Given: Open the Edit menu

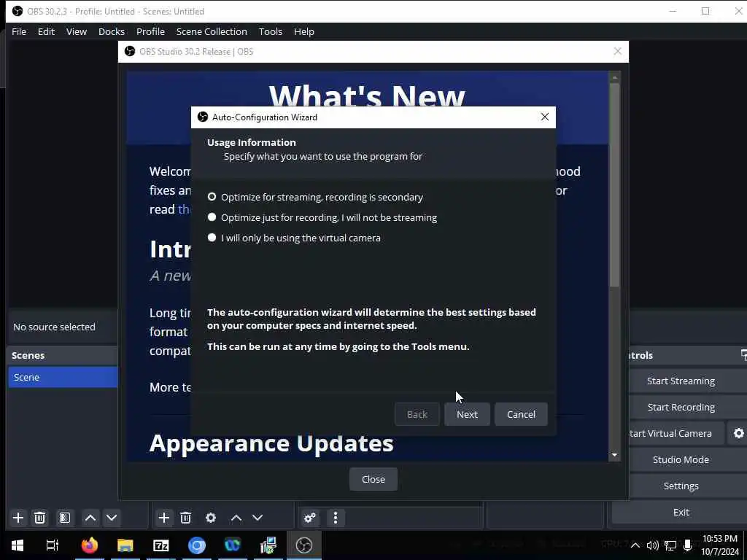Looking at the screenshot, I should tap(46, 31).
